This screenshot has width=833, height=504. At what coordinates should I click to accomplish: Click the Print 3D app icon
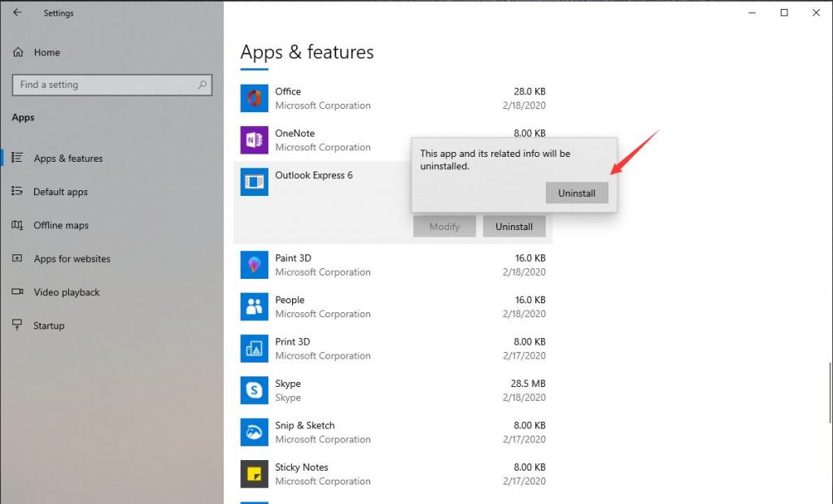coord(254,349)
